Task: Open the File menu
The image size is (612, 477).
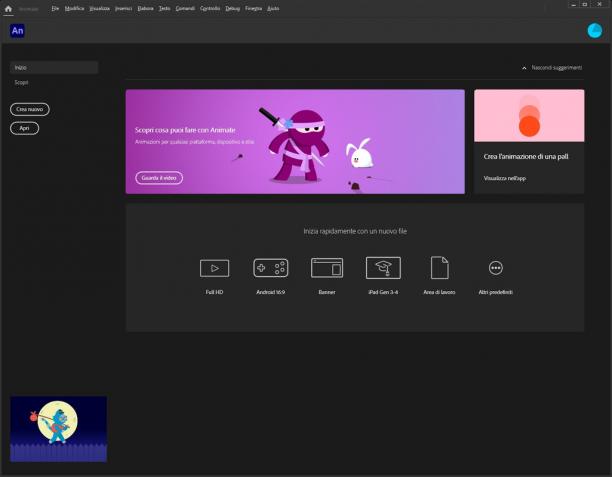Action: coord(55,8)
